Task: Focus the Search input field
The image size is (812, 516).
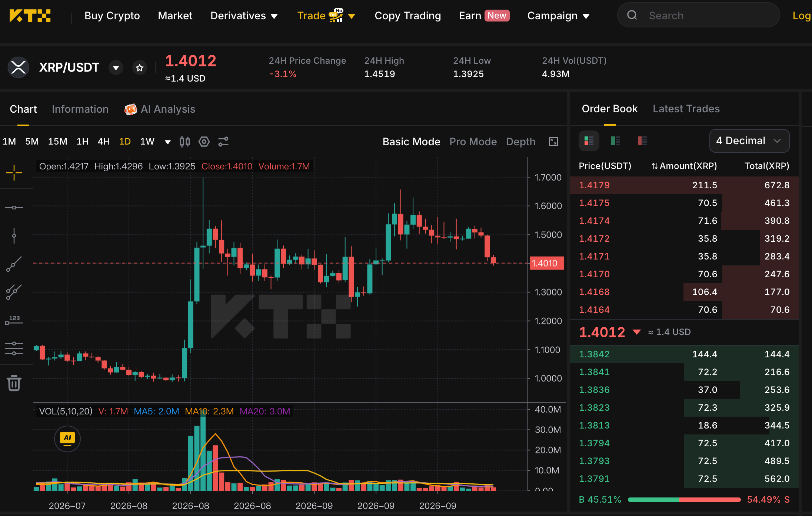Action: pyautogui.click(x=699, y=15)
